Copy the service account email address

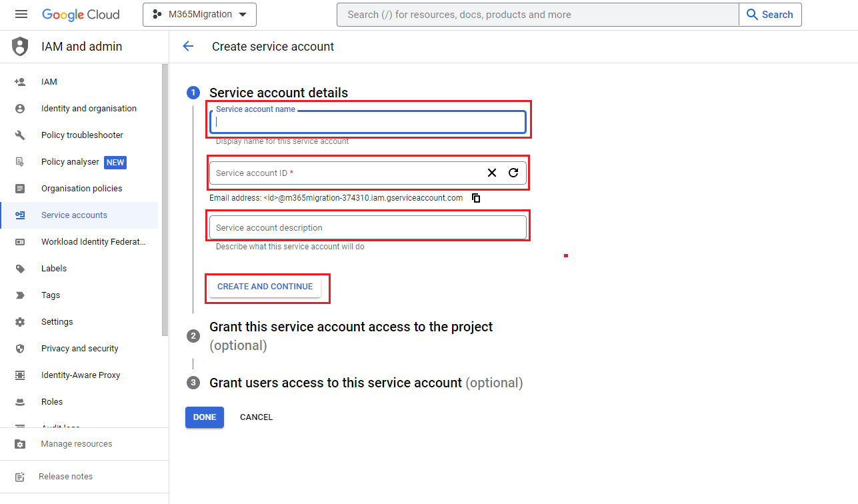[476, 198]
